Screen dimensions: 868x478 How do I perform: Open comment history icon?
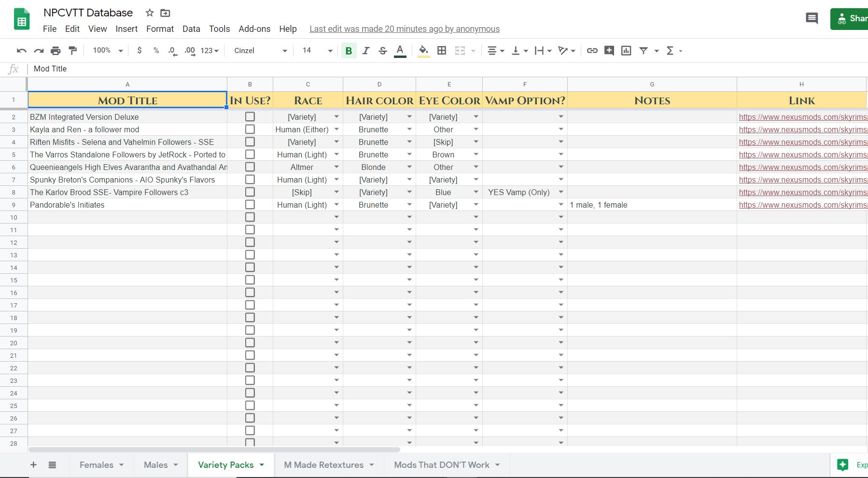tap(812, 19)
